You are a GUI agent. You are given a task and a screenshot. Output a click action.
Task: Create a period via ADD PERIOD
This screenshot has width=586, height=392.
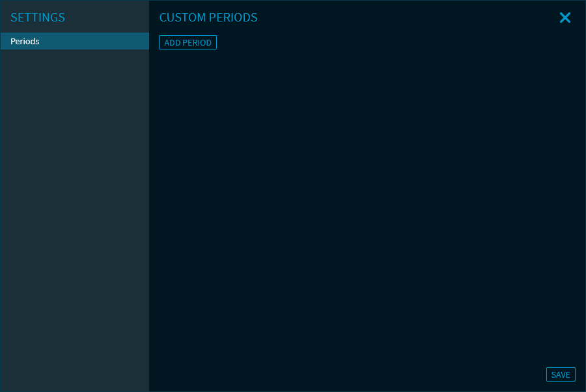tap(188, 42)
